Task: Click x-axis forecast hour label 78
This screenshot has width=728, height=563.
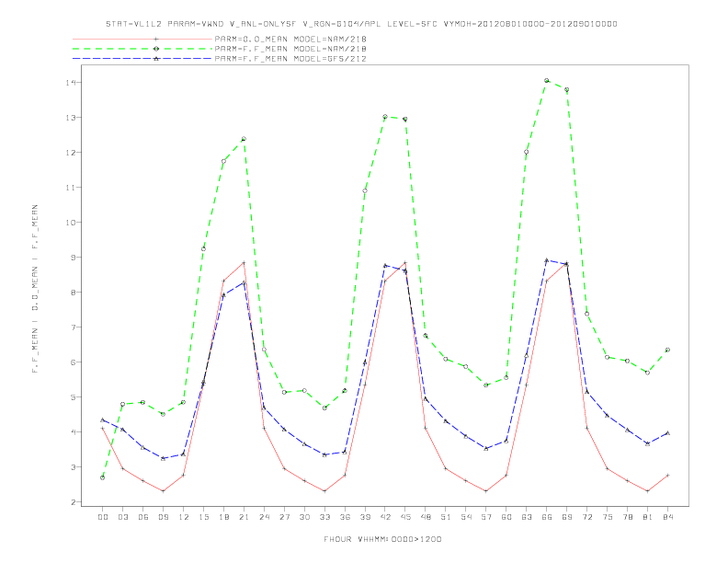Action: (x=628, y=517)
